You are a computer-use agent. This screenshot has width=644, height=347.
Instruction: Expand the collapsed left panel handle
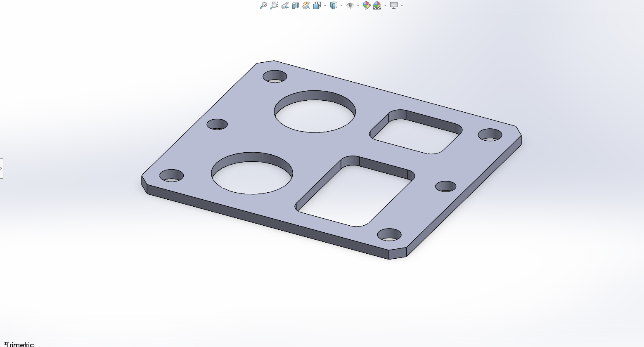click(x=1, y=168)
